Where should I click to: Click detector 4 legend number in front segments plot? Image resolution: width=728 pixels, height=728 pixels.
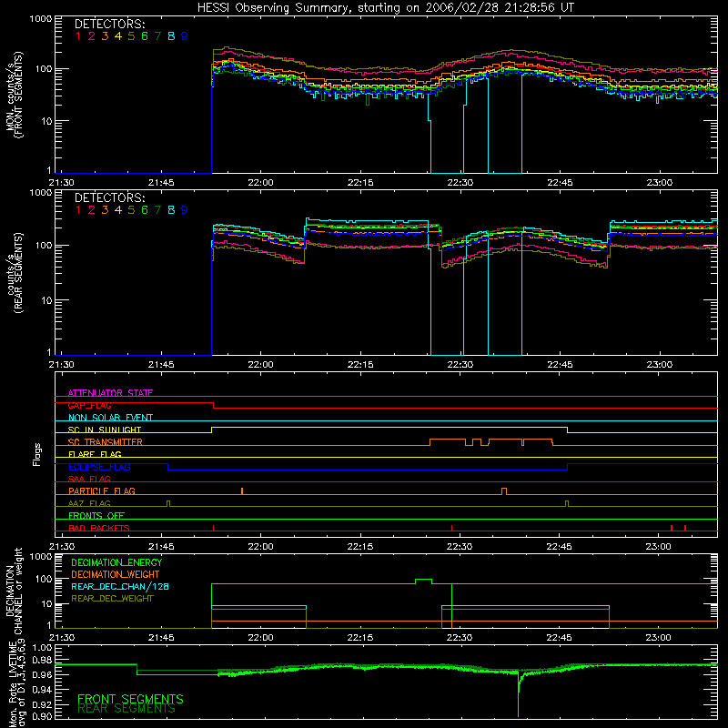tap(118, 36)
